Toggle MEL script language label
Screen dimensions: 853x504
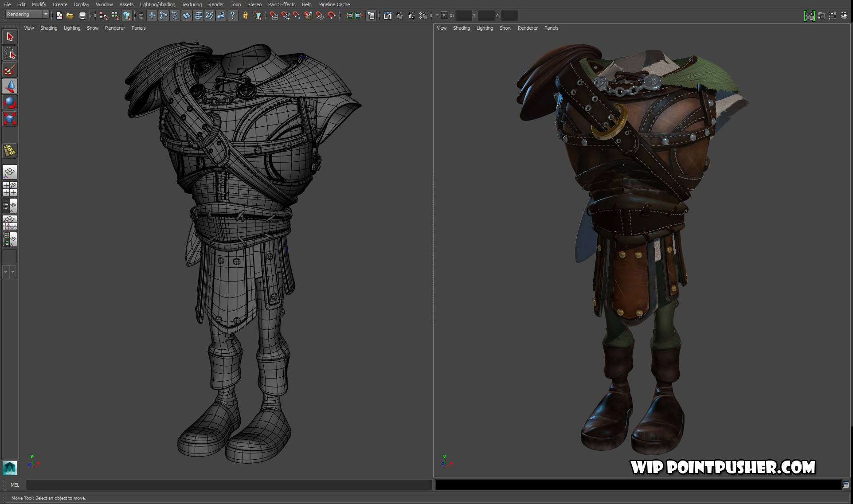coord(15,485)
